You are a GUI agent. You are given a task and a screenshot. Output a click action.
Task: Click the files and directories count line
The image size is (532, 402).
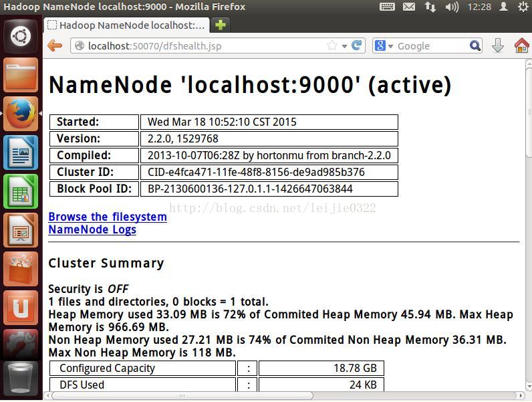pyautogui.click(x=158, y=302)
